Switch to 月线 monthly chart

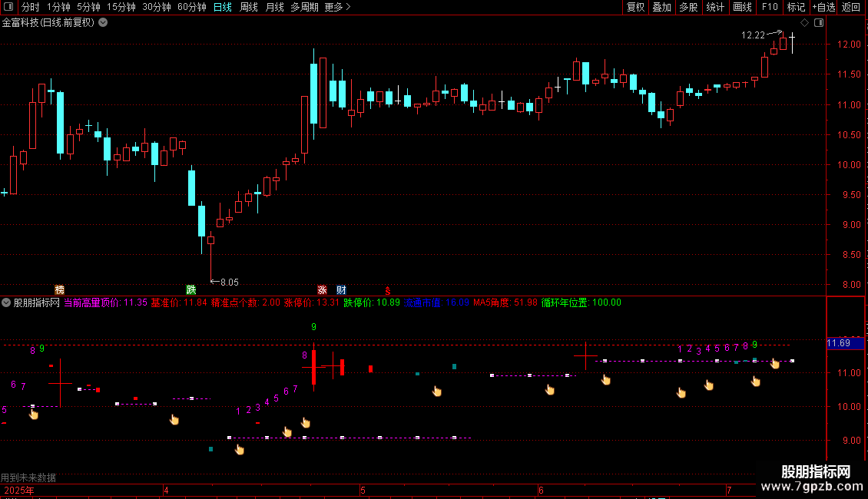274,7
